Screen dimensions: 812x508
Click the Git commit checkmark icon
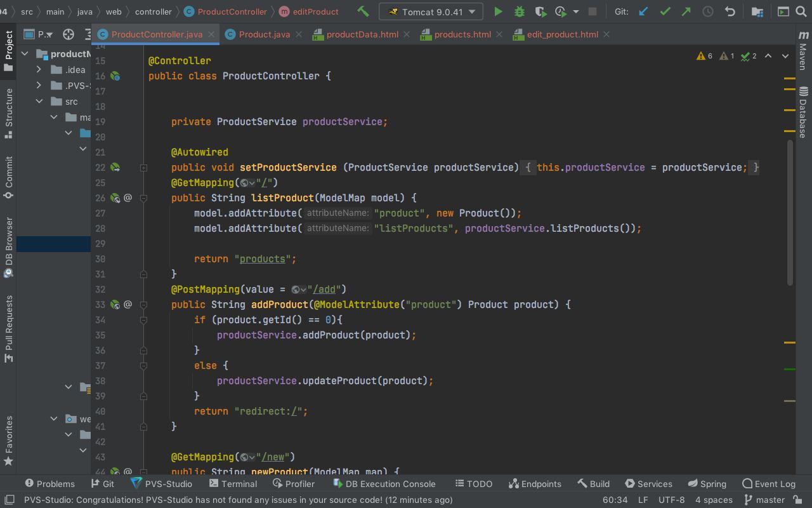[665, 11]
